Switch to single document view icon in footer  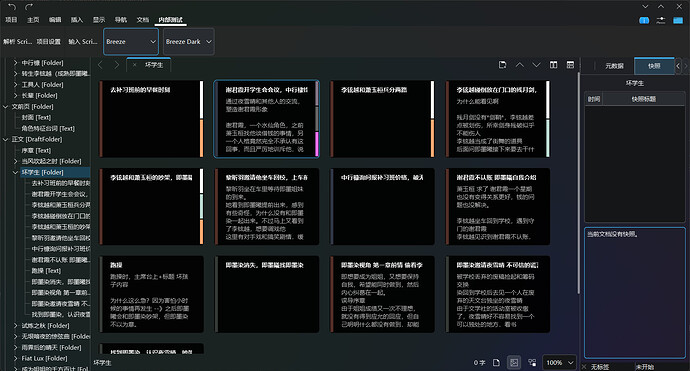(x=496, y=363)
